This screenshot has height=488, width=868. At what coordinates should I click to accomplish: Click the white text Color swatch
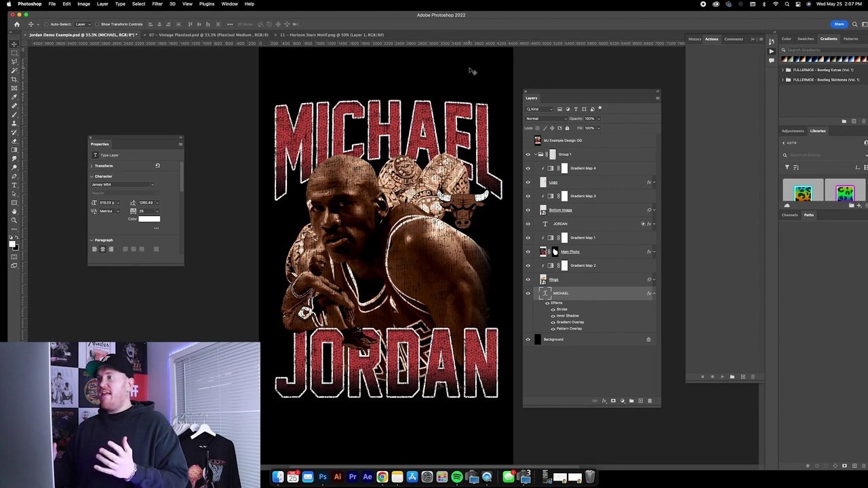click(x=149, y=219)
